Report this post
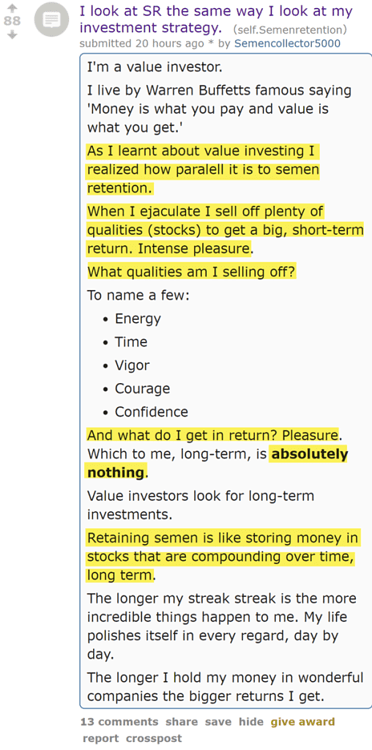The height and width of the screenshot is (750, 372). coord(100,738)
